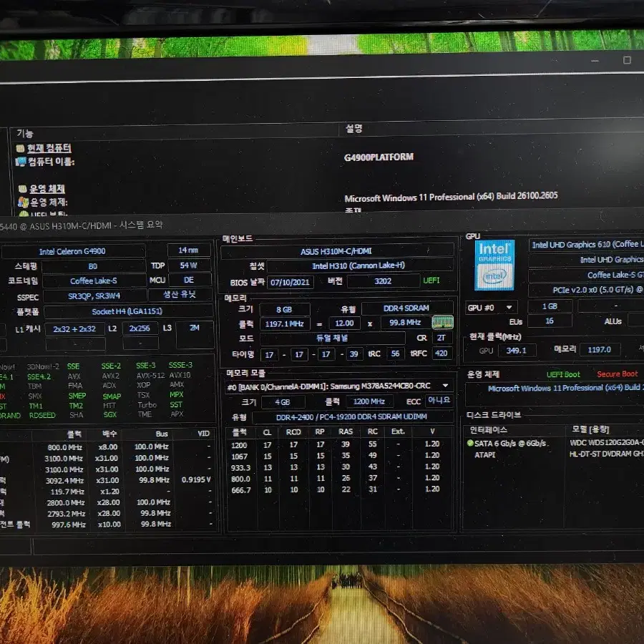Click Microsoft Windows 11 Professional Build 26100.2605 text
The image size is (644, 644).
click(x=451, y=197)
